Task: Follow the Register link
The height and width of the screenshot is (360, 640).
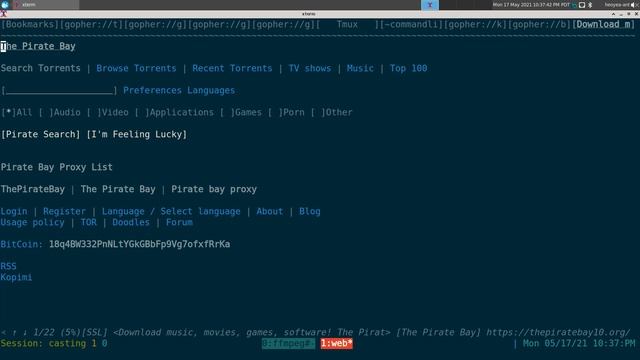Action: [64, 211]
